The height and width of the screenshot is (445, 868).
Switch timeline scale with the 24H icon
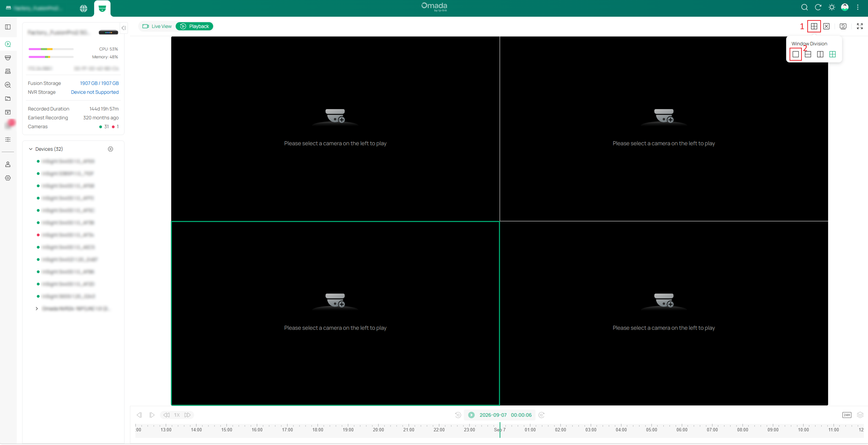(847, 415)
